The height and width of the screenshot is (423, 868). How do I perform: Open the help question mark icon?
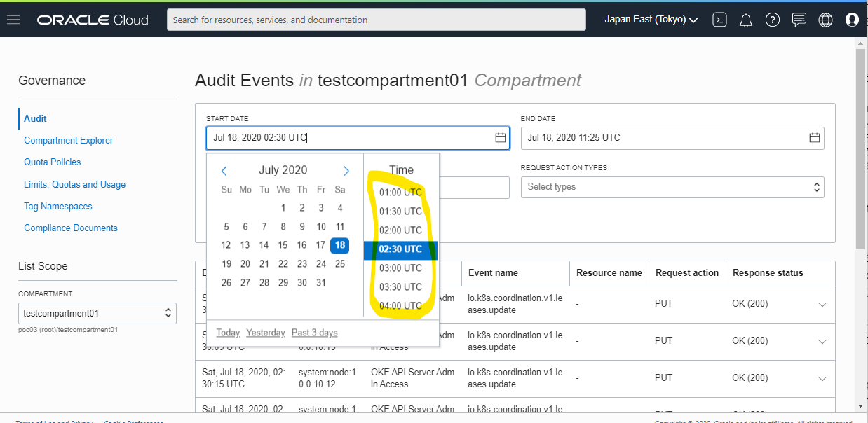pos(773,20)
